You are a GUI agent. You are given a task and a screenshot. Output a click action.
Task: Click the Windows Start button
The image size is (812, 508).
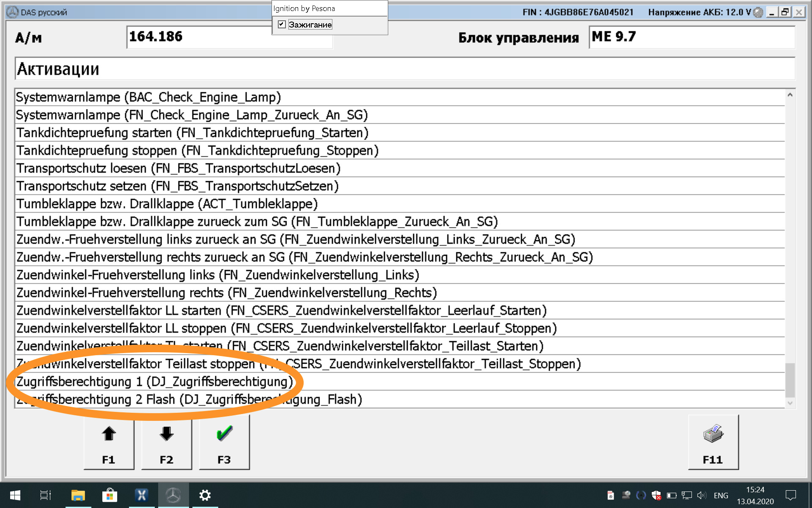(x=15, y=495)
